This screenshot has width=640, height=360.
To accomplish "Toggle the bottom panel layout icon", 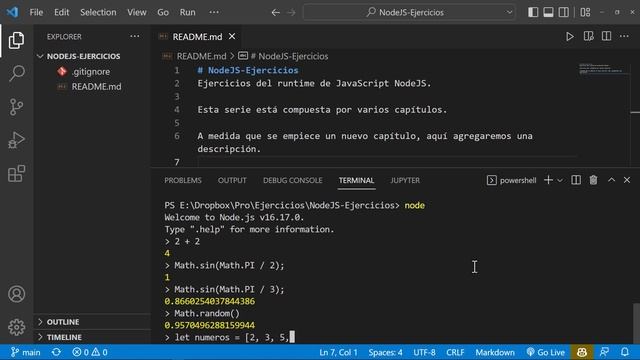I will 548,12.
